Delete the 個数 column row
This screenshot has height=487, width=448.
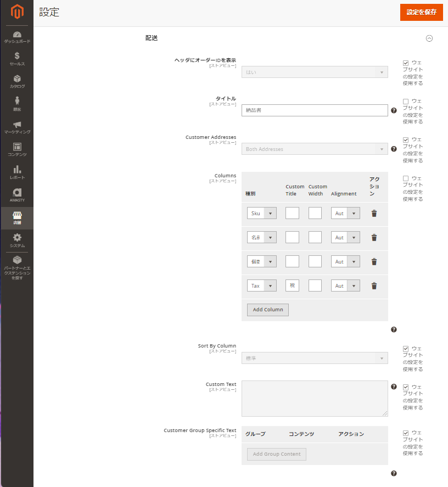tap(374, 262)
